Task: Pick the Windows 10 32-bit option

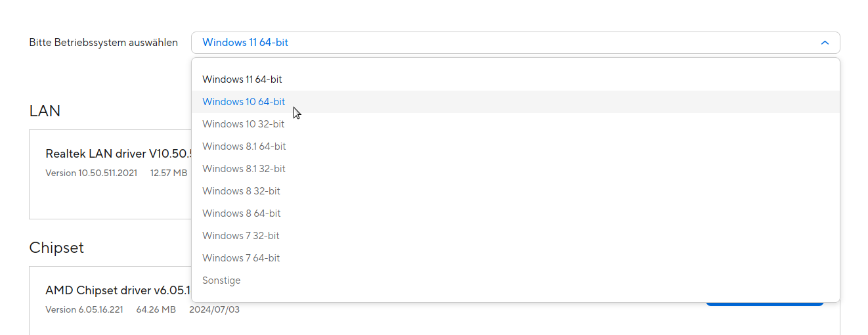Action: (244, 124)
